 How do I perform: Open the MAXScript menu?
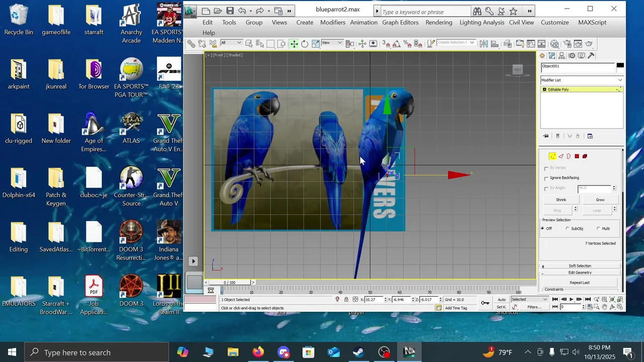click(592, 23)
